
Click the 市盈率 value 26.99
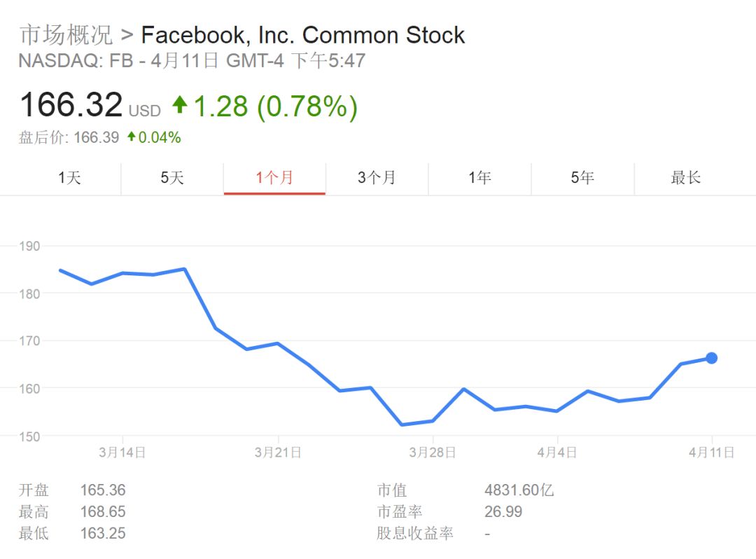(503, 512)
